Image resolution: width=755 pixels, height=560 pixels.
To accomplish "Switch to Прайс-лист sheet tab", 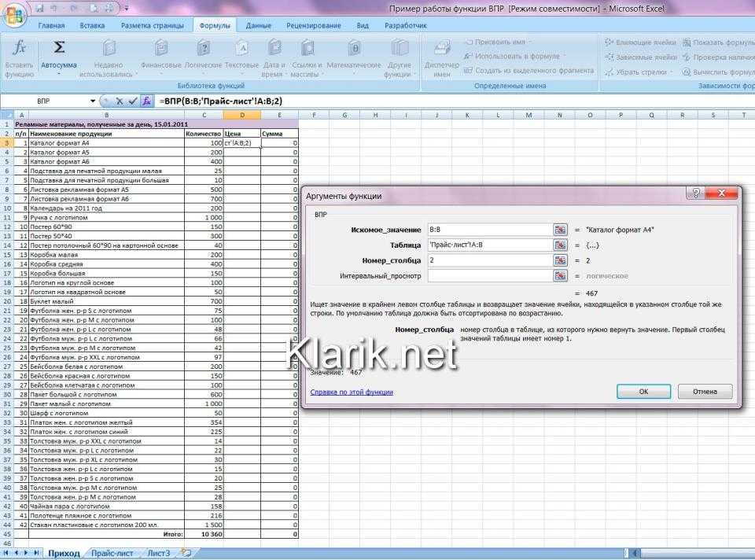I will click(112, 553).
